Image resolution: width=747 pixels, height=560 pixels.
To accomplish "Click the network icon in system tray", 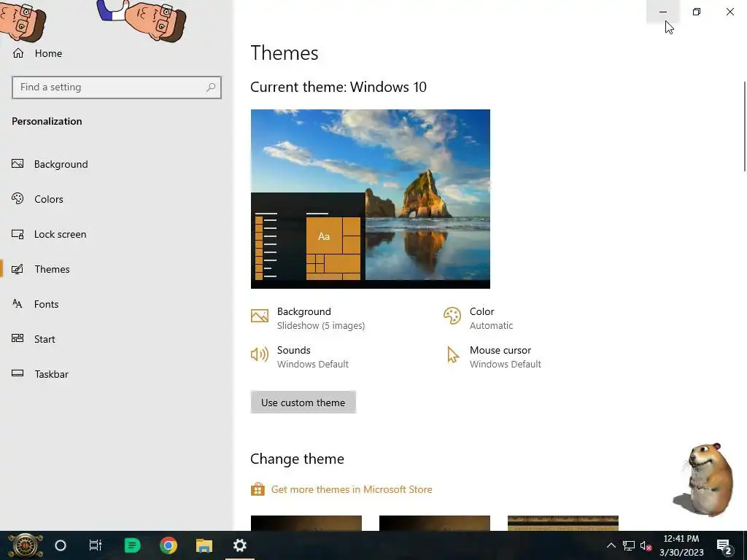I will (629, 545).
